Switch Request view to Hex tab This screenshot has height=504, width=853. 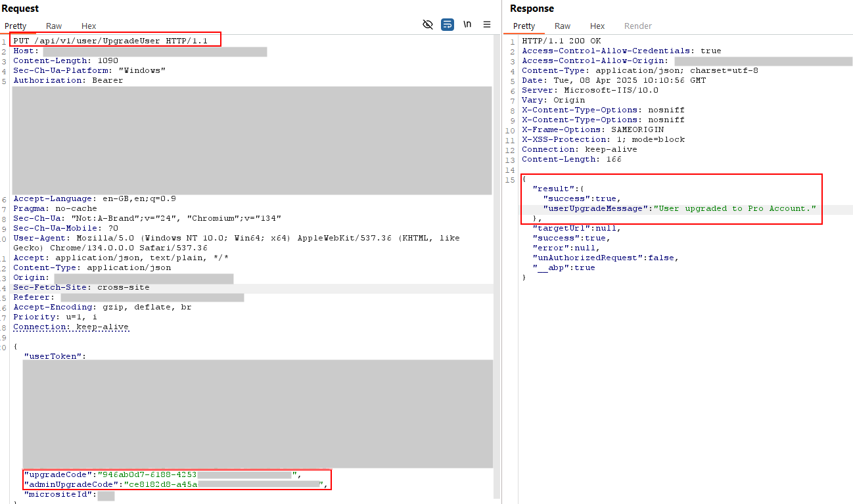pyautogui.click(x=89, y=26)
